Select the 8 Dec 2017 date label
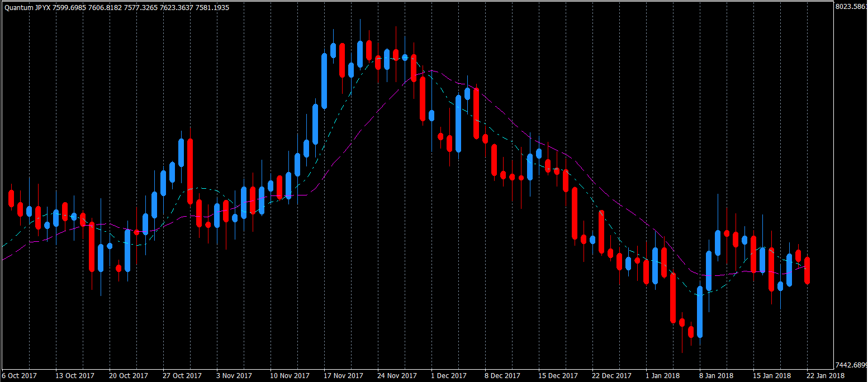 (502, 376)
